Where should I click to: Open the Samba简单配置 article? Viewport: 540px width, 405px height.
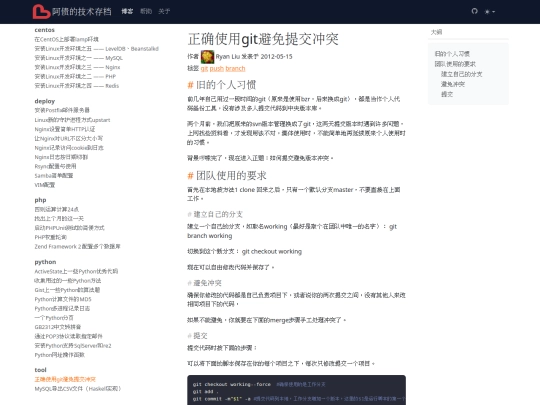(54, 176)
